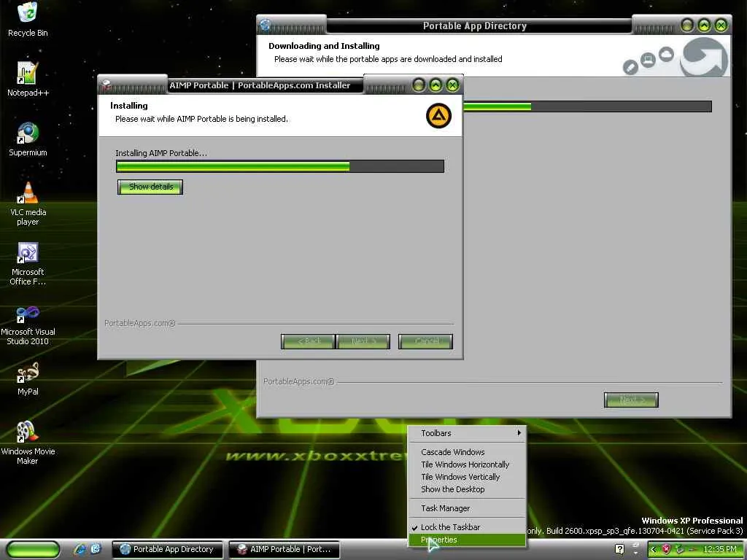Switch to Portable App Directory taskbar button
The image size is (747, 560).
point(168,549)
